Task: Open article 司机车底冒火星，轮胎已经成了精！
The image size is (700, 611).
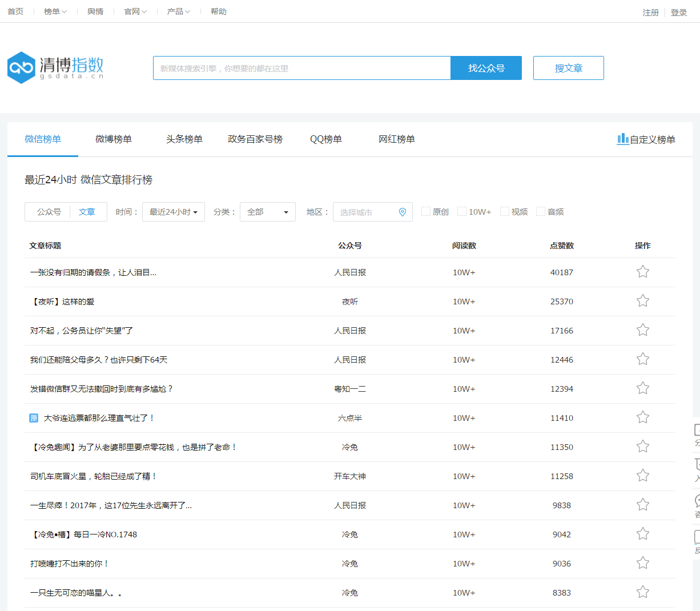Action: [94, 476]
